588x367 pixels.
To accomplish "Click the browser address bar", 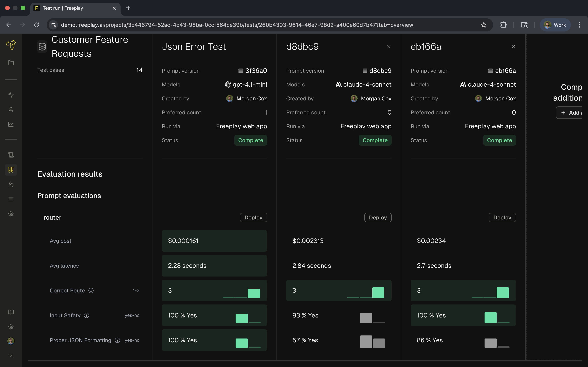I will click(237, 25).
